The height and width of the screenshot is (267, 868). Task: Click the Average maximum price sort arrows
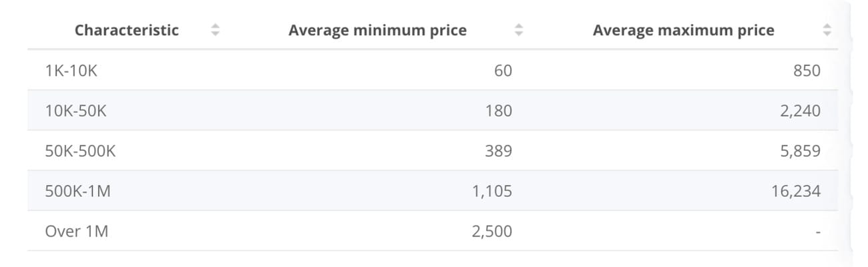pos(827,30)
